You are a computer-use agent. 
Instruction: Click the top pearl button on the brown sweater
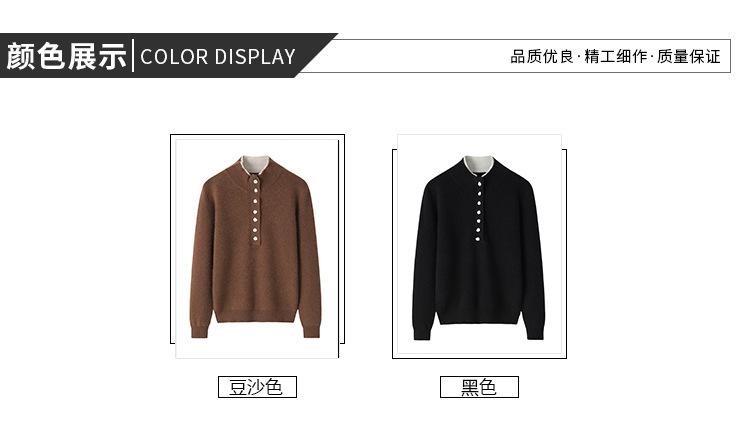click(255, 181)
